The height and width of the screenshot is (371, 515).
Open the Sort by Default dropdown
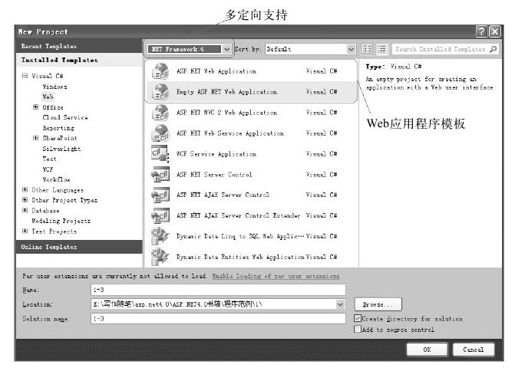[x=351, y=49]
